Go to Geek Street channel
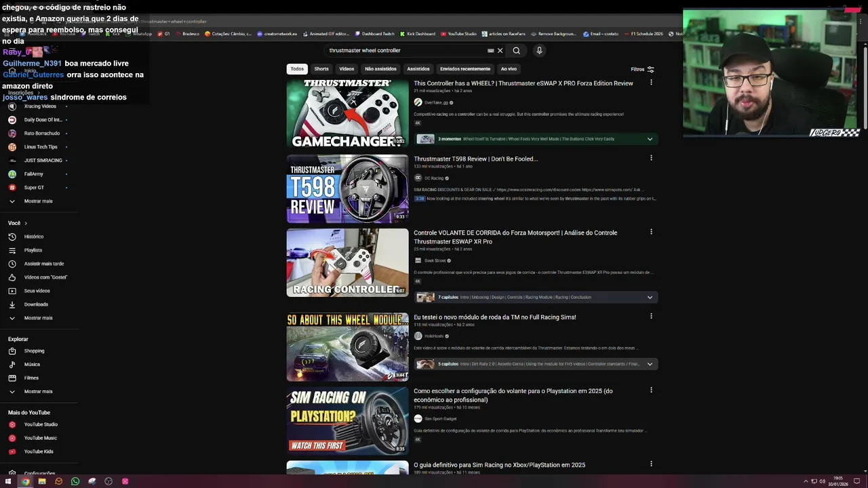Screen dimensions: 868x488 point(435,260)
